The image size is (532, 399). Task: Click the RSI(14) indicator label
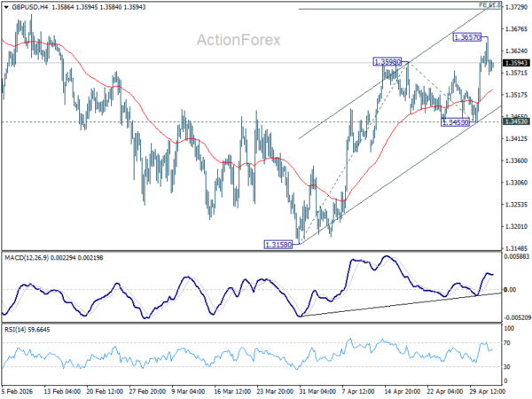(x=14, y=330)
